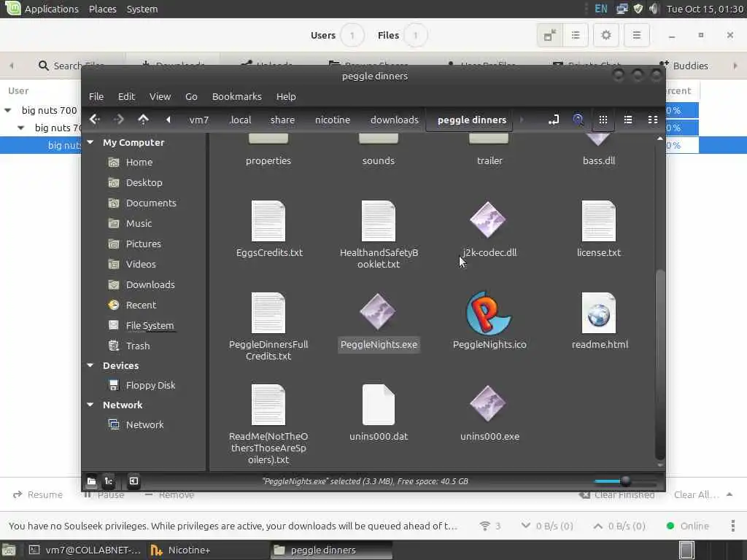Open Applications menu in the top panel
747x560 pixels.
52,9
